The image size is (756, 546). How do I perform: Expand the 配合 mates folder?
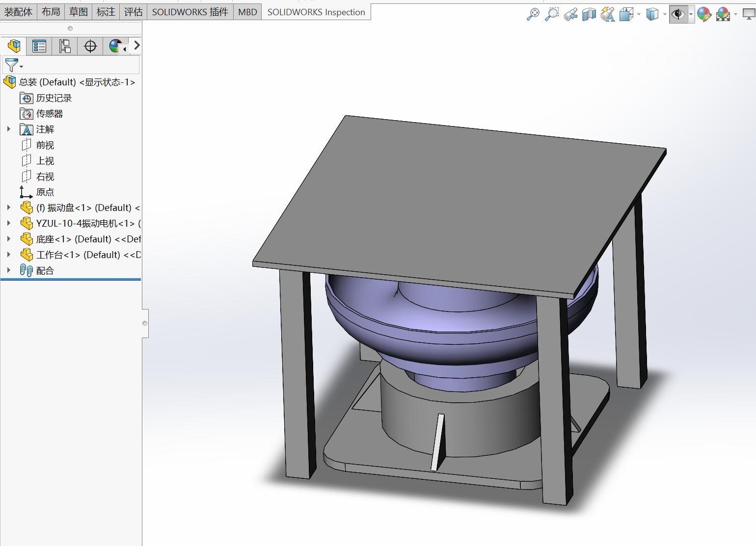[9, 270]
